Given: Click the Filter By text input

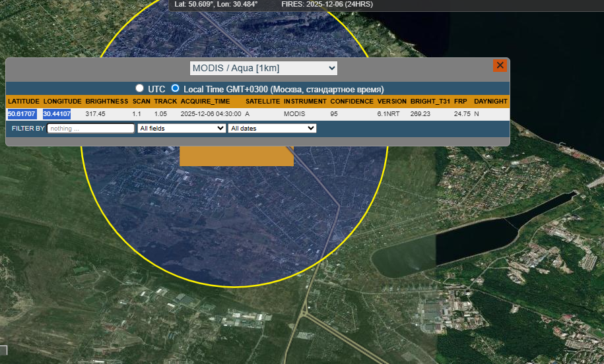Looking at the screenshot, I should 90,129.
